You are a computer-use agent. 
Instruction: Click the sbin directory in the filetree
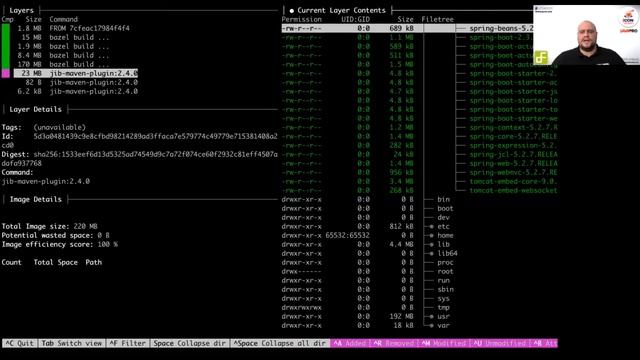445,289
